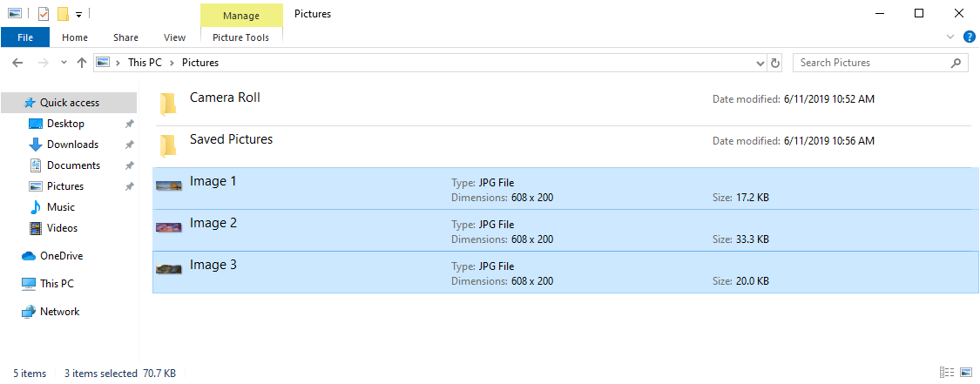Viewport: 980px width, 384px height.
Task: Switch to details view layout icon
Action: (946, 372)
